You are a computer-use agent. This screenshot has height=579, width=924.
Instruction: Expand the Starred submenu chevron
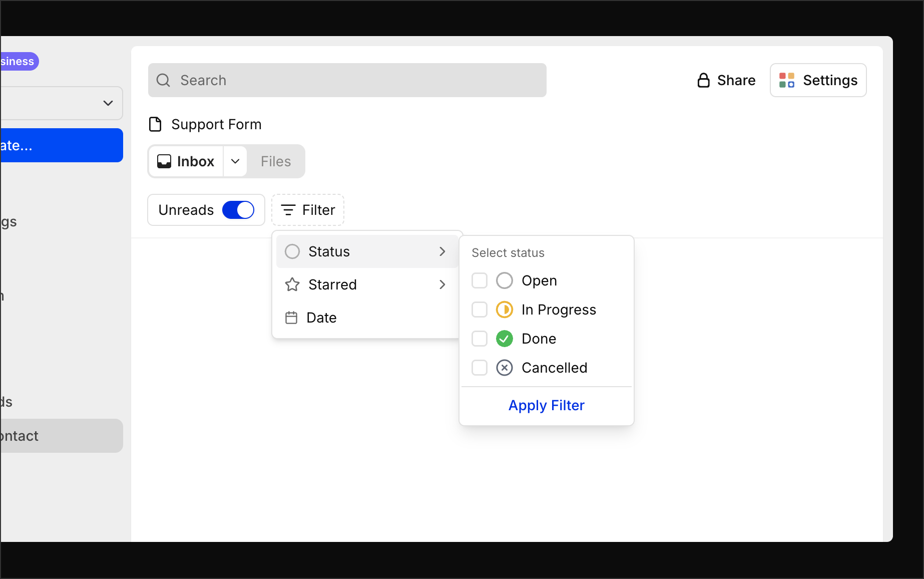pyautogui.click(x=442, y=284)
